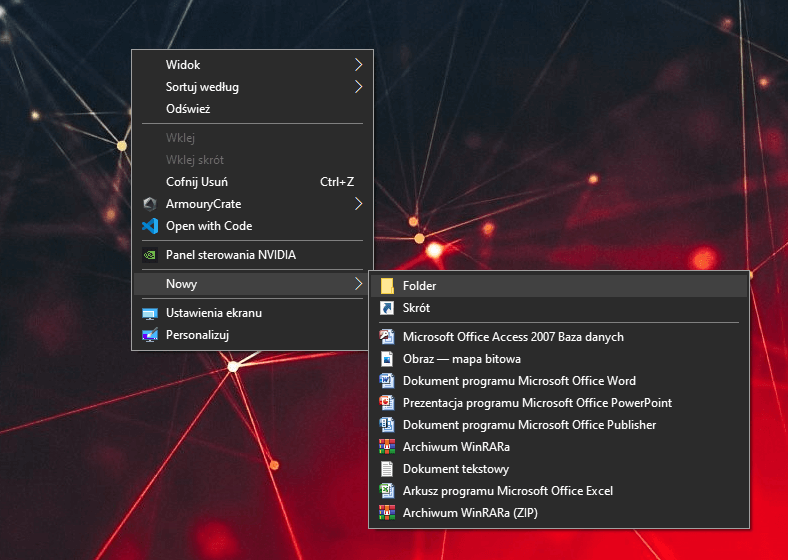Create new Archiwum WinRARa (ZIP)
Screen dimensions: 788x560
click(559, 513)
